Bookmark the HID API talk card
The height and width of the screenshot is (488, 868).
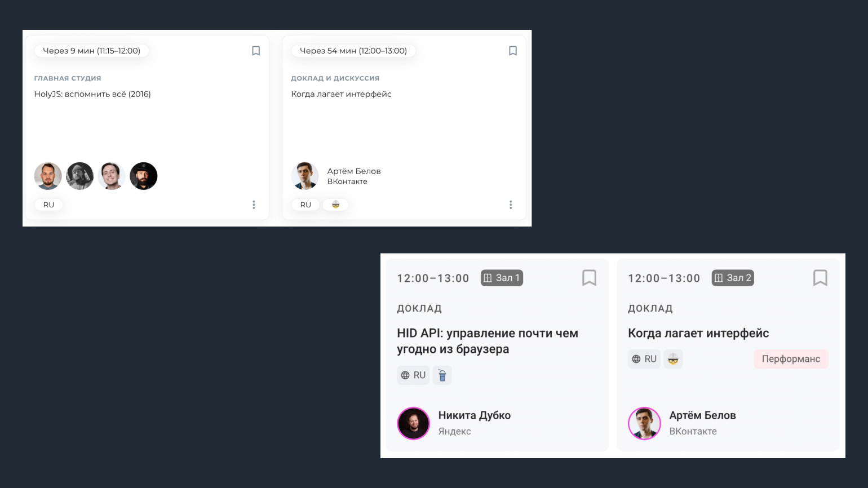click(x=589, y=278)
